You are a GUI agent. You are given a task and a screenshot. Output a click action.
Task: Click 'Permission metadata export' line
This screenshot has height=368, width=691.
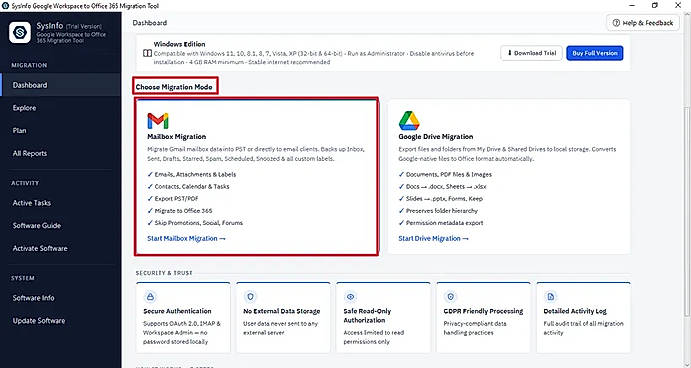click(x=441, y=223)
